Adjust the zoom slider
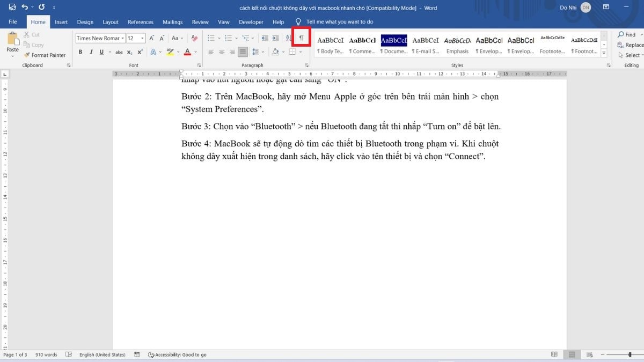The width and height of the screenshot is (644, 362). click(x=630, y=354)
